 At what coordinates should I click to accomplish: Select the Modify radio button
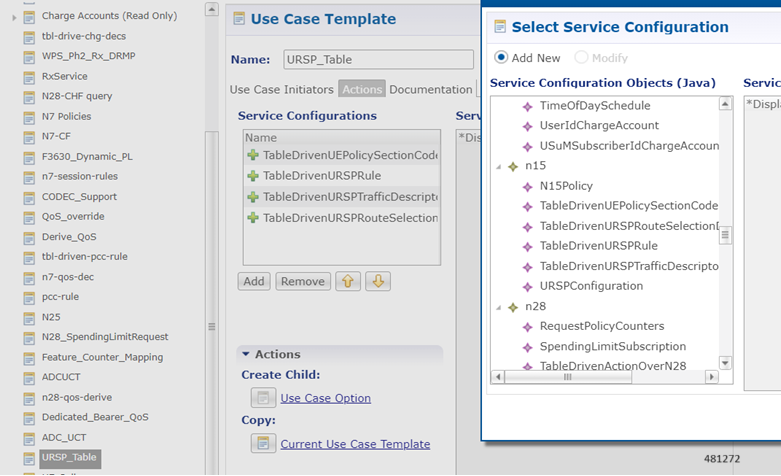582,58
